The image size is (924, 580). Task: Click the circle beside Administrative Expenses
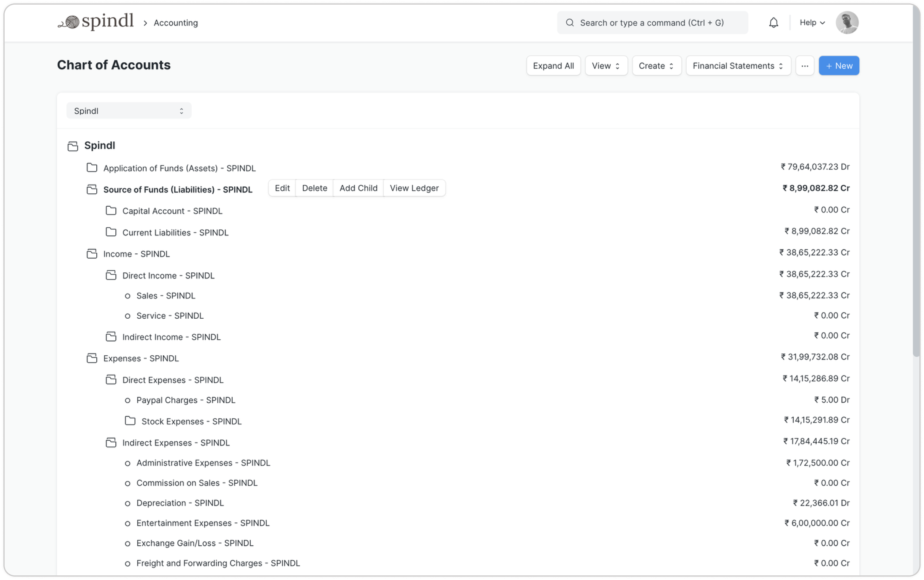(x=127, y=463)
